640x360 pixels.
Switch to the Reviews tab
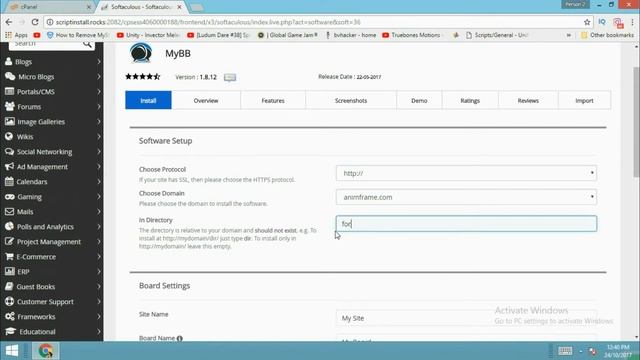tap(528, 100)
